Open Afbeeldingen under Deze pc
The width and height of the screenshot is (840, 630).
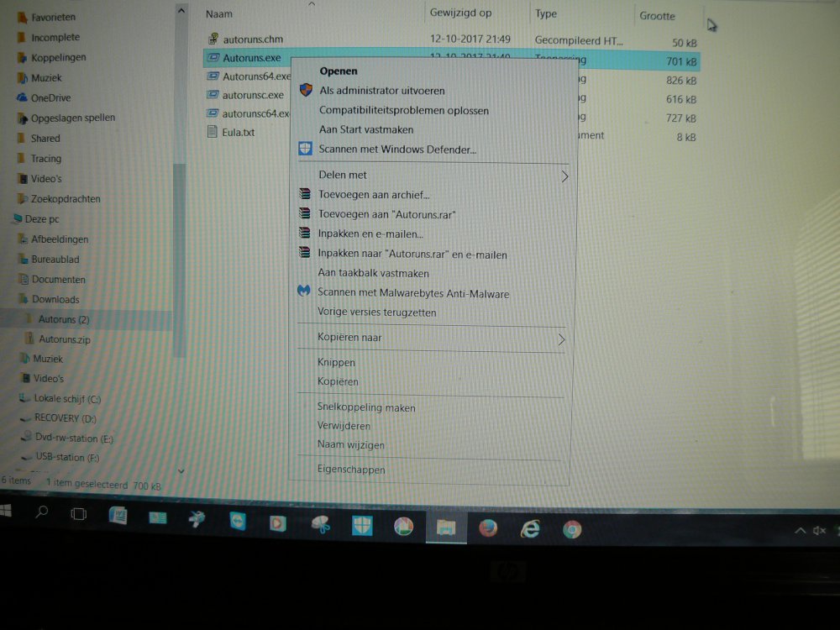pos(60,239)
